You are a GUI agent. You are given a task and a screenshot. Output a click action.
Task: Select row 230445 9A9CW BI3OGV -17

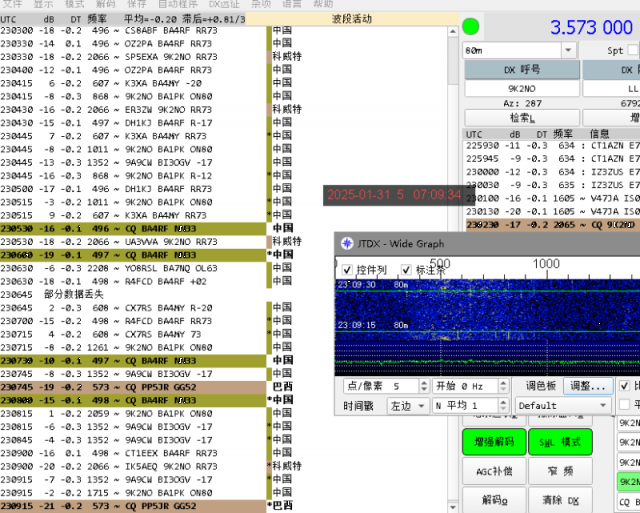[133, 162]
